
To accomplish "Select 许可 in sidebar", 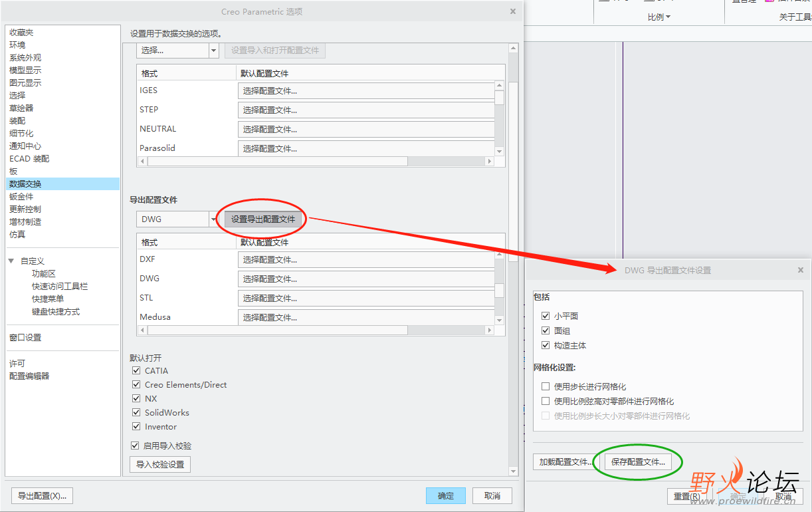I will tap(17, 364).
